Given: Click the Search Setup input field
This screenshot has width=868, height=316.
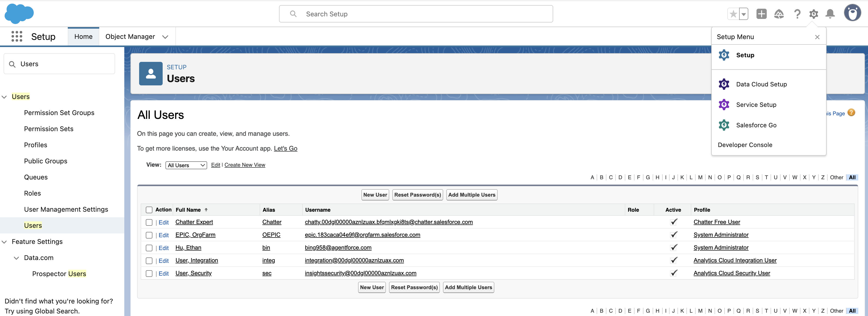Looking at the screenshot, I should click(x=416, y=14).
